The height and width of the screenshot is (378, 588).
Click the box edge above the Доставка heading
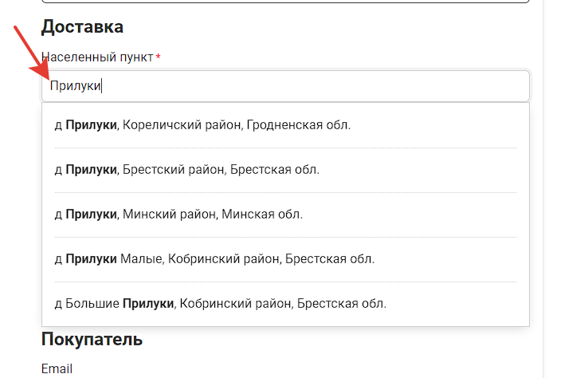(285, 2)
